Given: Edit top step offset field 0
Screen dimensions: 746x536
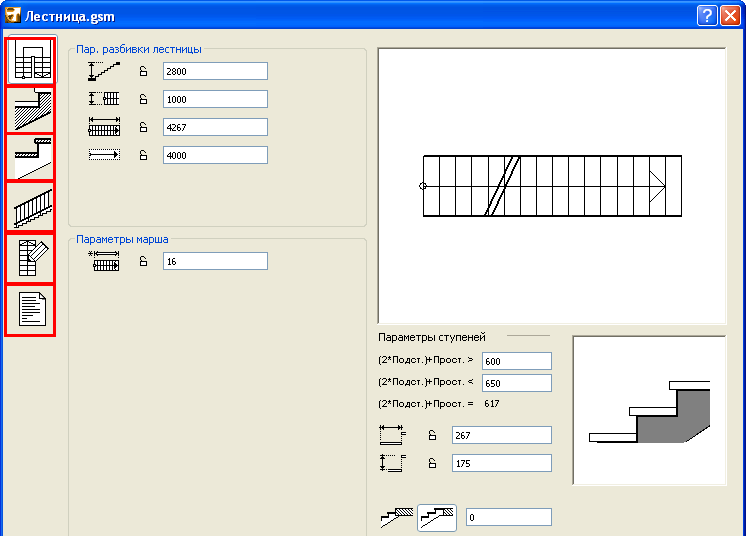Looking at the screenshot, I should pos(509,517).
